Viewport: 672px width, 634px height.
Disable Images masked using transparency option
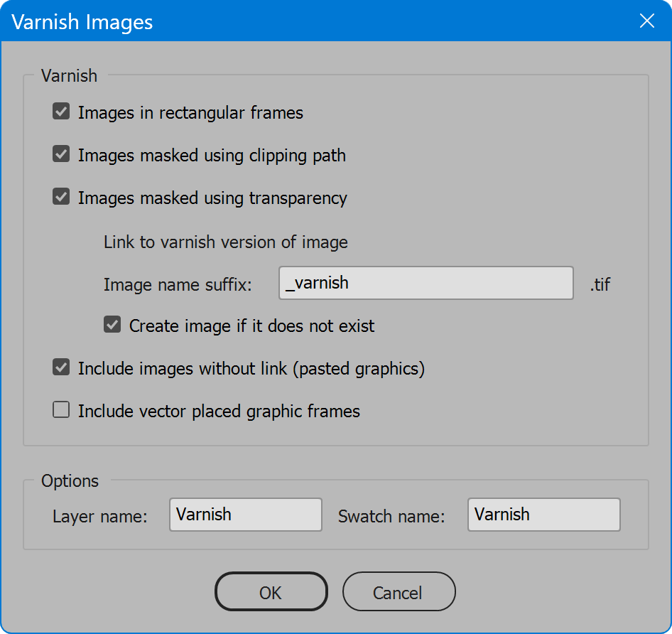tap(61, 197)
